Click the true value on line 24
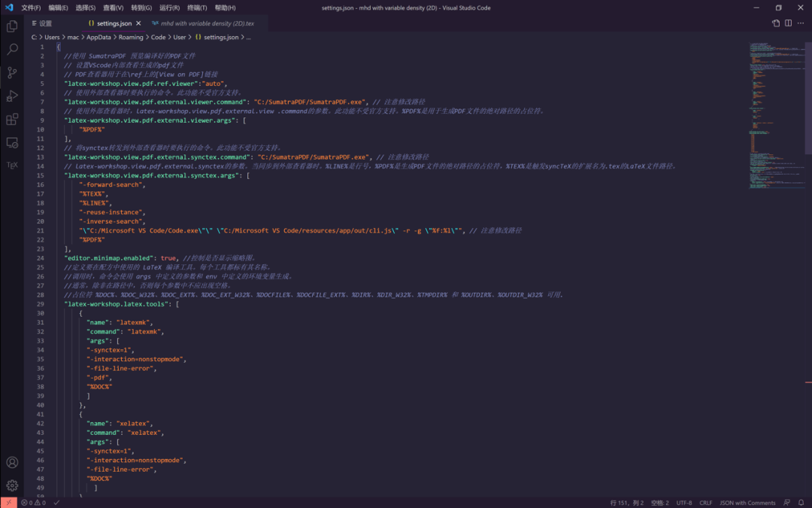The height and width of the screenshot is (508, 812). coord(168,258)
